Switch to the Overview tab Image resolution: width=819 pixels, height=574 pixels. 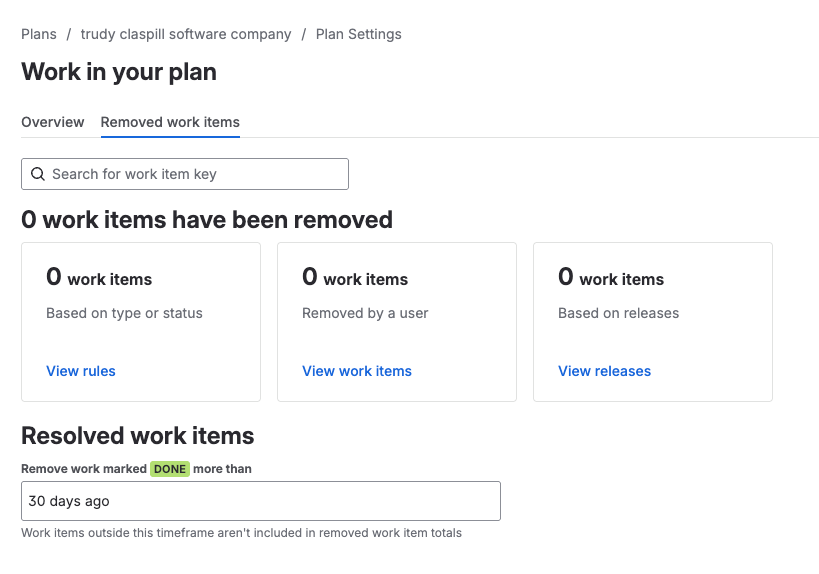pos(53,122)
